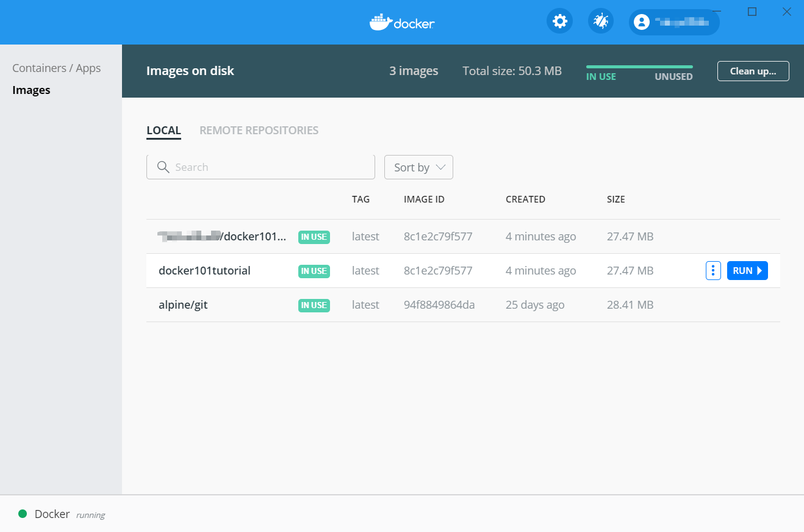Screen dimensions: 804x532
Task: Select the docker101tutorial image name
Action: [204, 271]
